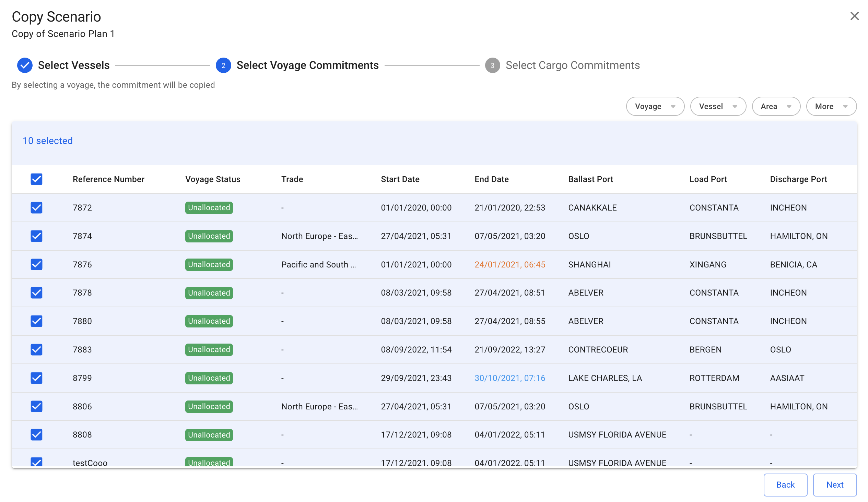
Task: Click the Start Date column header
Action: (400, 179)
